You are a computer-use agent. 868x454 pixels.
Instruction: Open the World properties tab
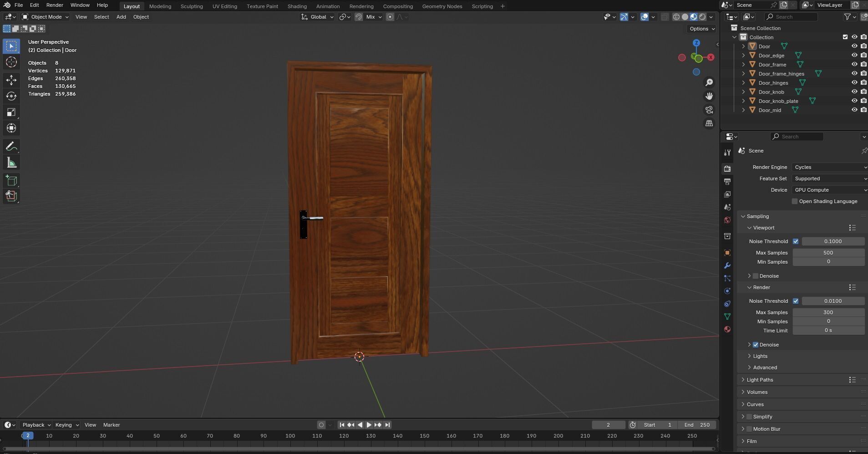727,220
